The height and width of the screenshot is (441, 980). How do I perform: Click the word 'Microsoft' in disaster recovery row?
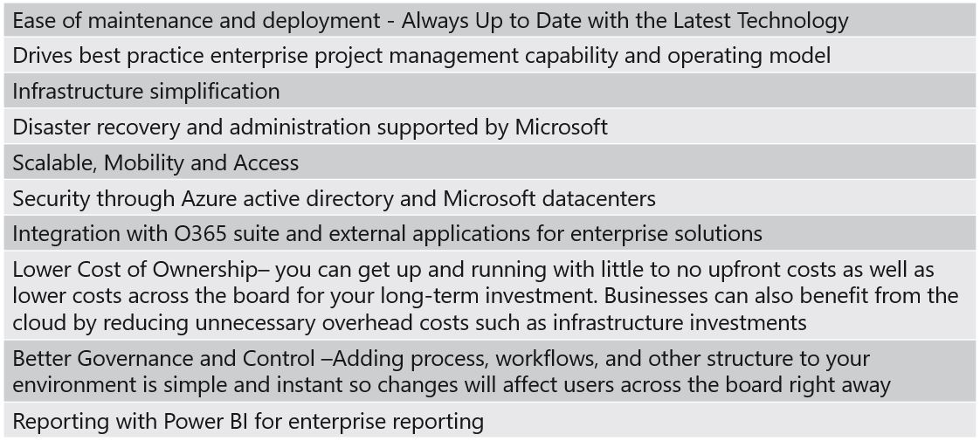[562, 127]
